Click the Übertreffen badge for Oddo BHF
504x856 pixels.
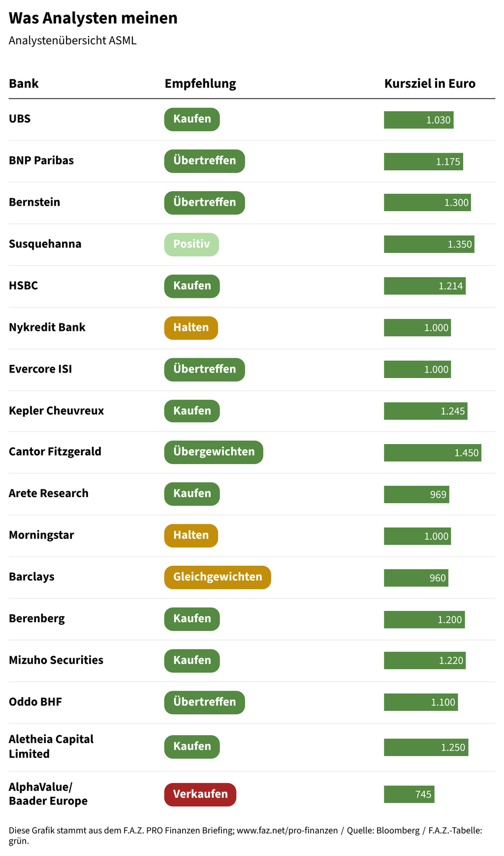(204, 702)
